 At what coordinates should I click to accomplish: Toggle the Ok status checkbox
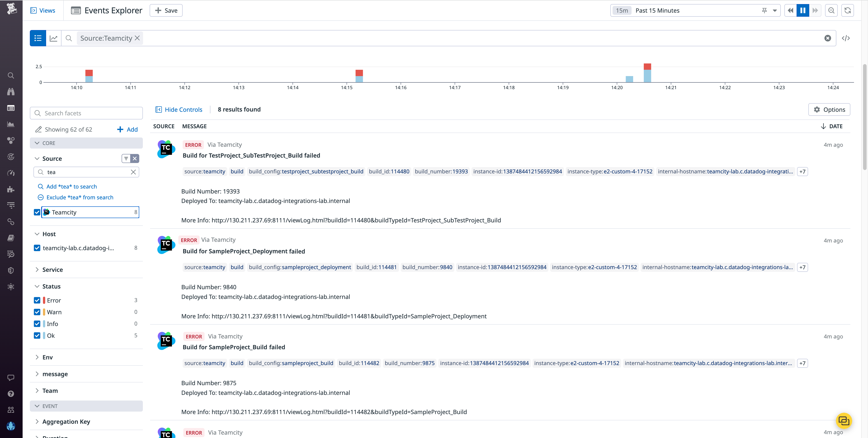37,336
